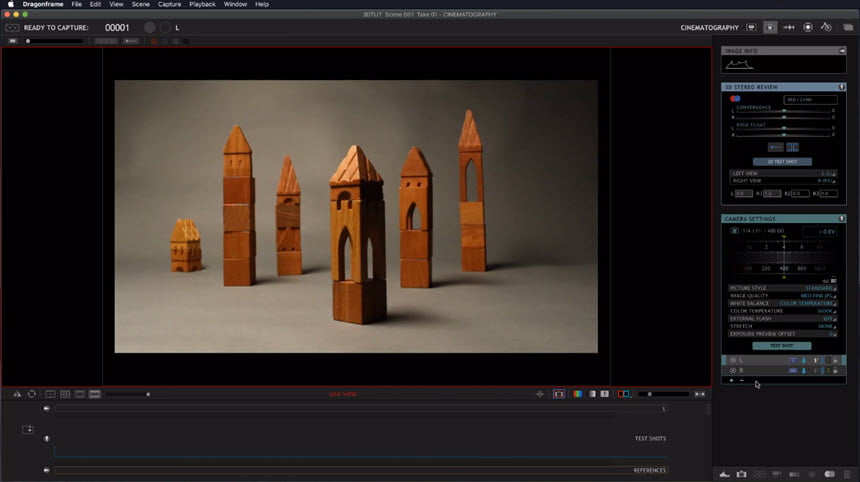Open the Stretch dropdown
This screenshot has width=860, height=482.
point(783,326)
